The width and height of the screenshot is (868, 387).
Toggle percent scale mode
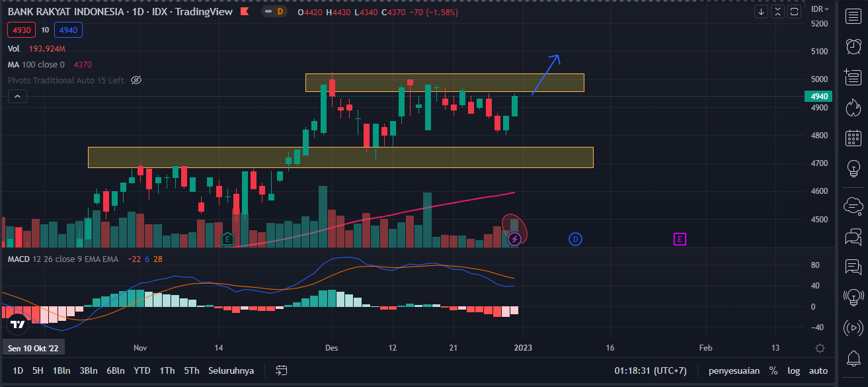773,370
